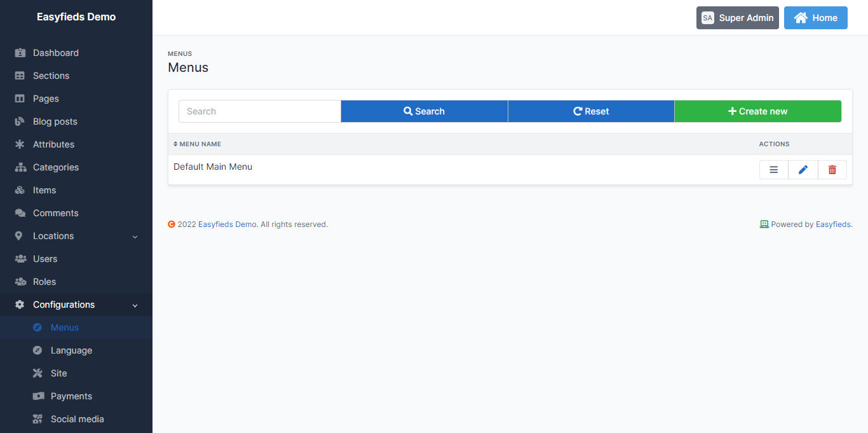Click the Locations pin icon
868x433 pixels.
pos(20,236)
